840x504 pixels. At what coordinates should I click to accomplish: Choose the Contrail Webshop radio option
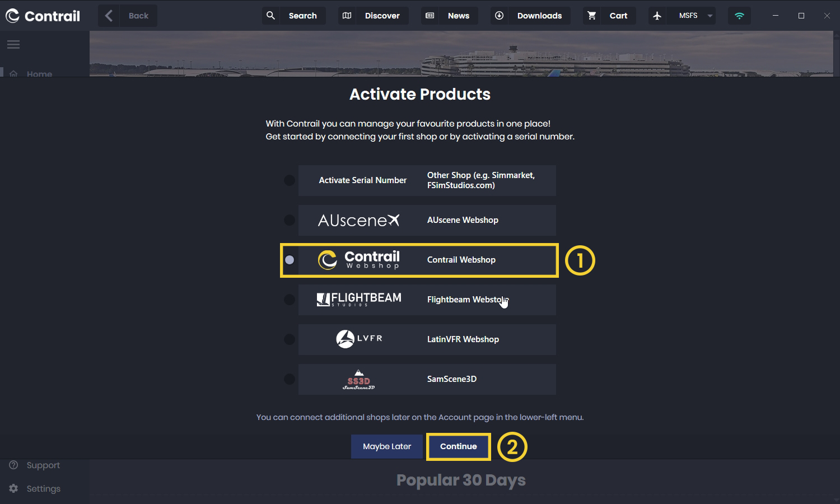click(290, 260)
